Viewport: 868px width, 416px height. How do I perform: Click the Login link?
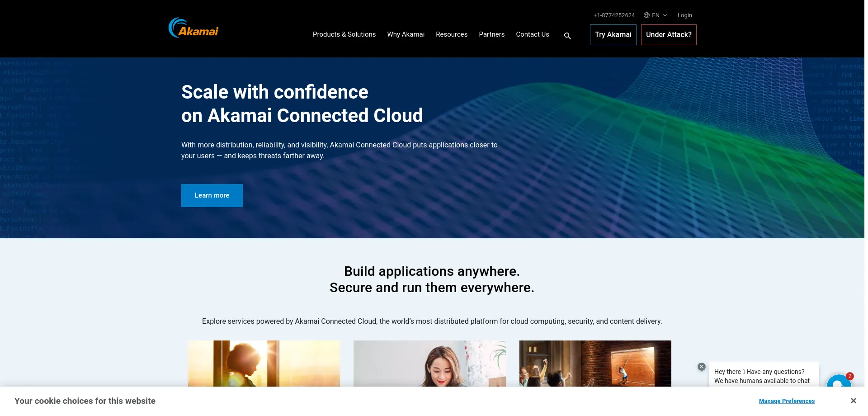click(684, 15)
